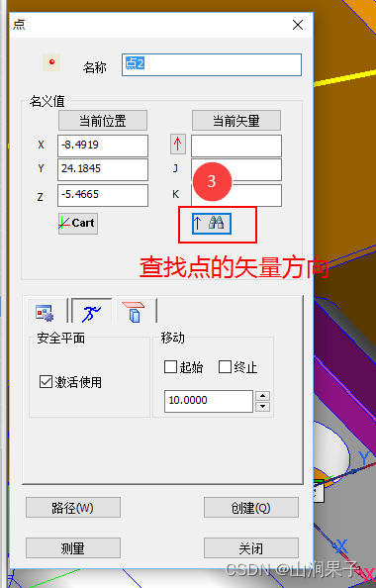Click the Y value field 24.1845

click(x=103, y=169)
